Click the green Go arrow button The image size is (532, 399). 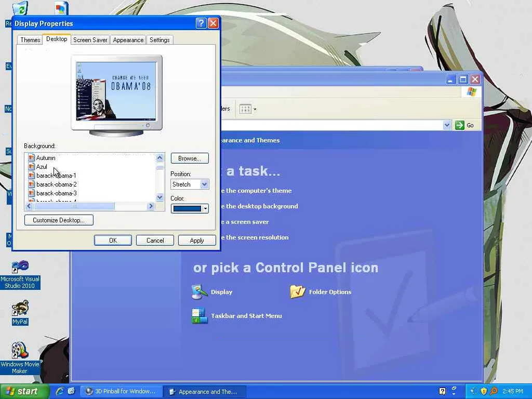(x=459, y=125)
